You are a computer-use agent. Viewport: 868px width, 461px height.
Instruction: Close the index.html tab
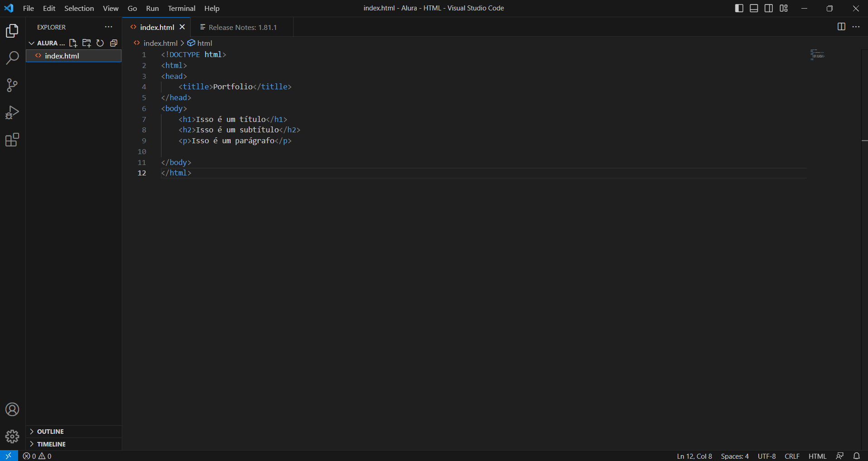(x=182, y=27)
